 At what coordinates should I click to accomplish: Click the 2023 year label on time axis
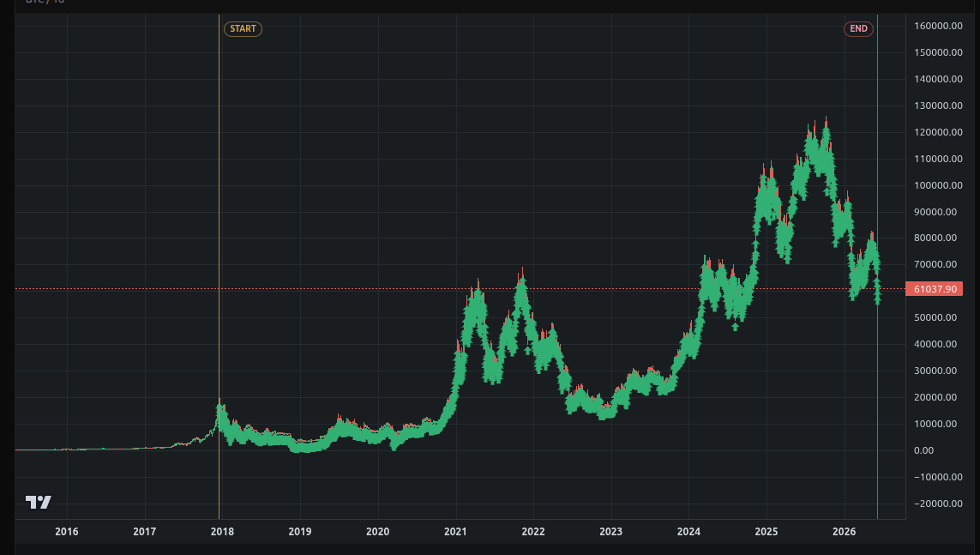[610, 531]
